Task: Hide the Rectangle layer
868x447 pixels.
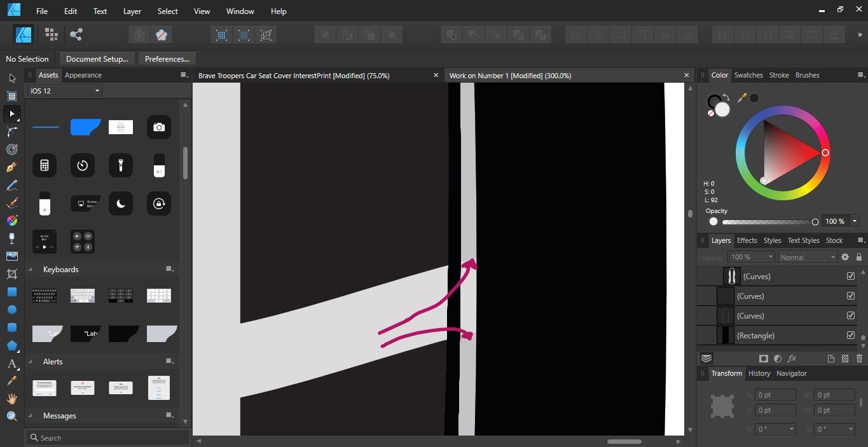Action: (x=851, y=335)
